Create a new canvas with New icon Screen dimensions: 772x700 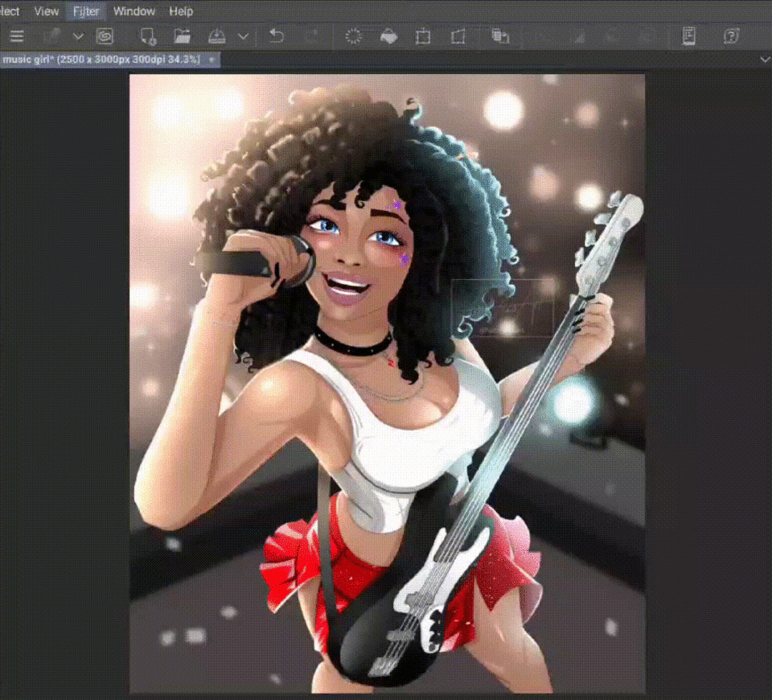point(148,36)
